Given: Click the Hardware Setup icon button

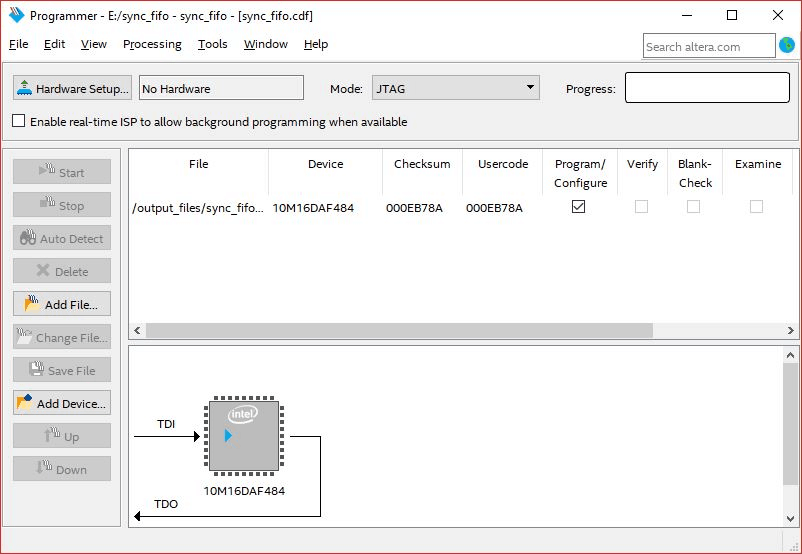Looking at the screenshot, I should 25,88.
